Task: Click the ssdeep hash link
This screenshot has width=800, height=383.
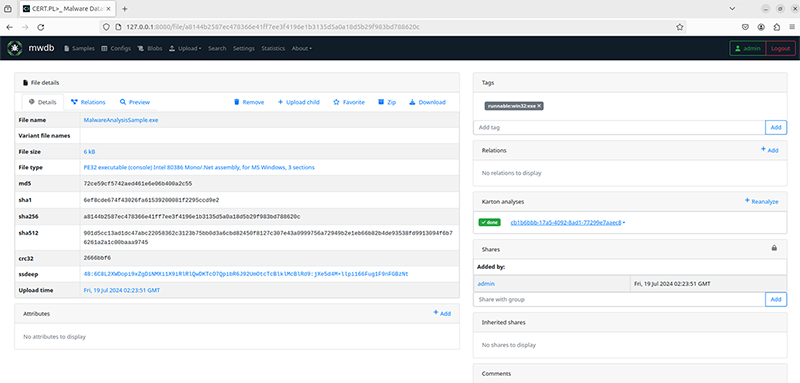Action: pyautogui.click(x=246, y=274)
